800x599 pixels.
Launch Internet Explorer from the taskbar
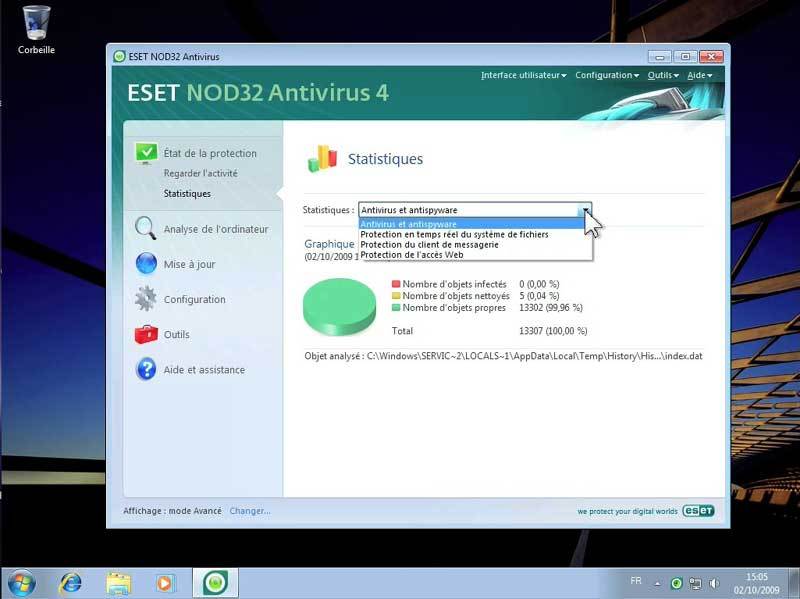(70, 583)
